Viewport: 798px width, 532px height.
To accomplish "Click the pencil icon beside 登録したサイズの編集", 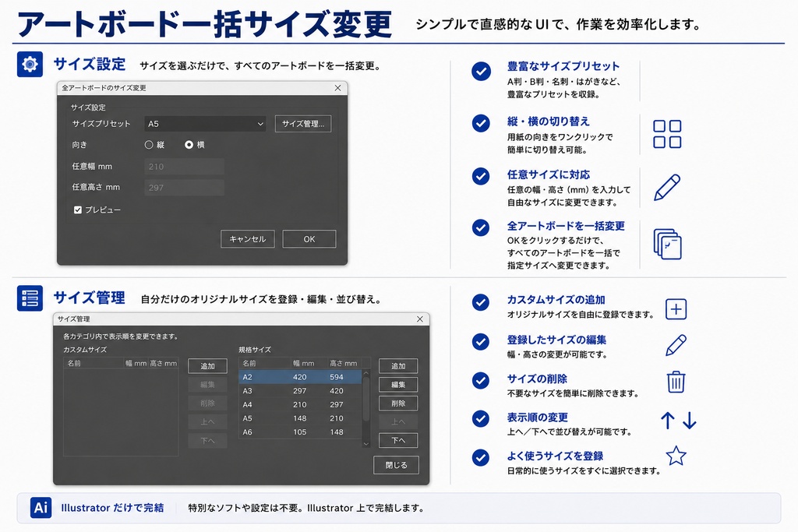I will pyautogui.click(x=676, y=345).
